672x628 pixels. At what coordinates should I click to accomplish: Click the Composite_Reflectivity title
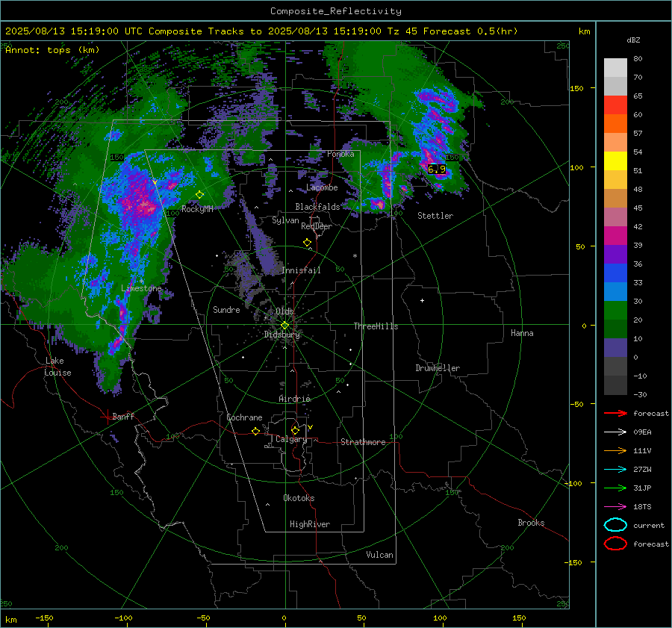point(335,11)
